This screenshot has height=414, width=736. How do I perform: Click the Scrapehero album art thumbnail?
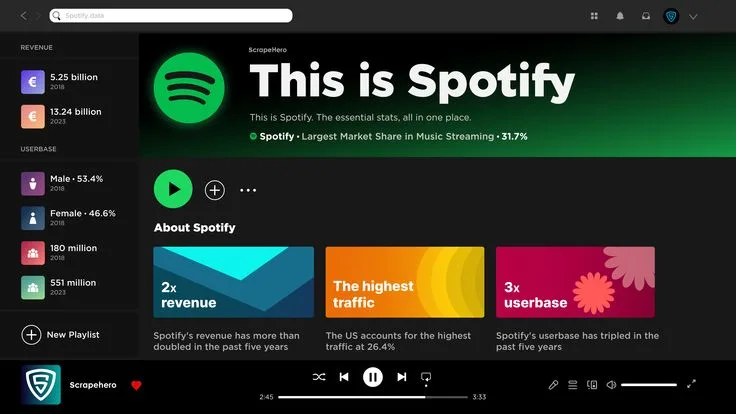click(41, 385)
